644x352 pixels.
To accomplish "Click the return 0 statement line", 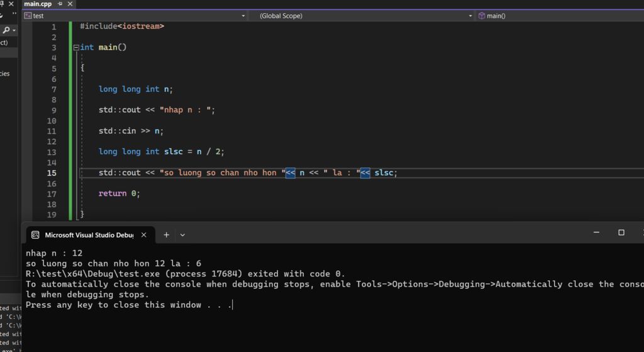I will pos(119,193).
